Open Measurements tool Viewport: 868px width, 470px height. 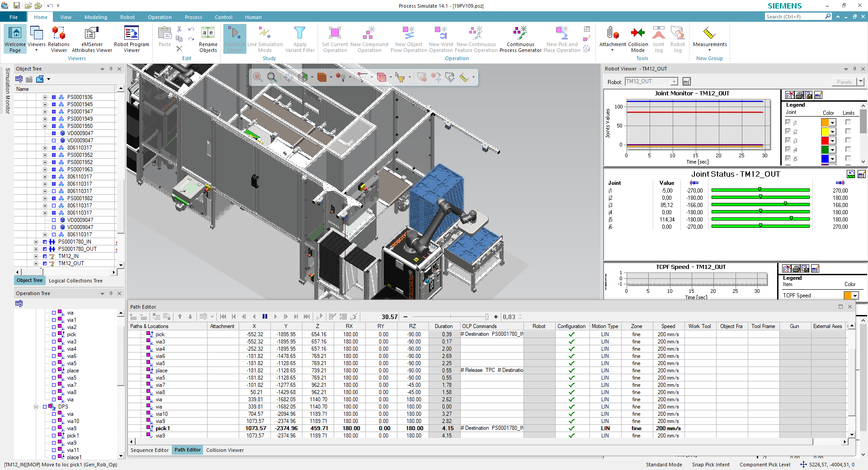pos(710,39)
